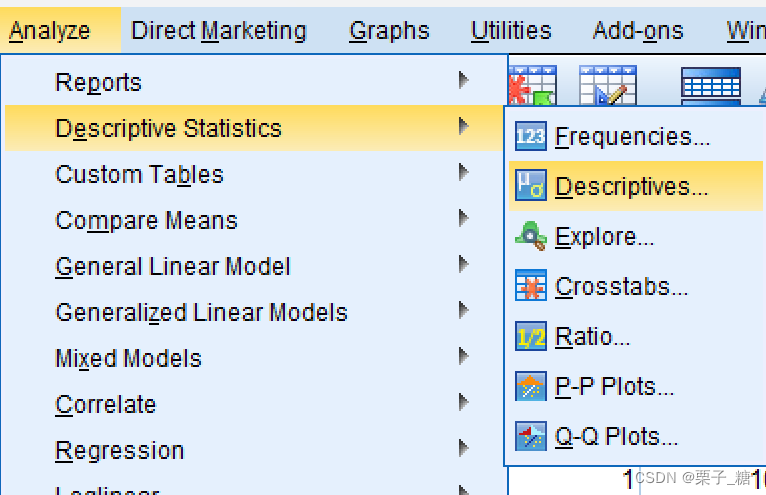The image size is (766, 495).
Task: Open the Add-ons menu
Action: (638, 31)
